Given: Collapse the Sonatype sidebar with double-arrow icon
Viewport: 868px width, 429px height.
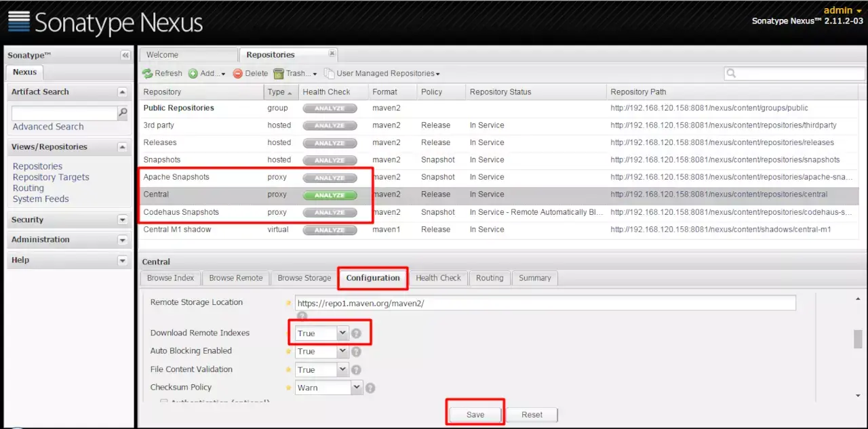Looking at the screenshot, I should 125,55.
